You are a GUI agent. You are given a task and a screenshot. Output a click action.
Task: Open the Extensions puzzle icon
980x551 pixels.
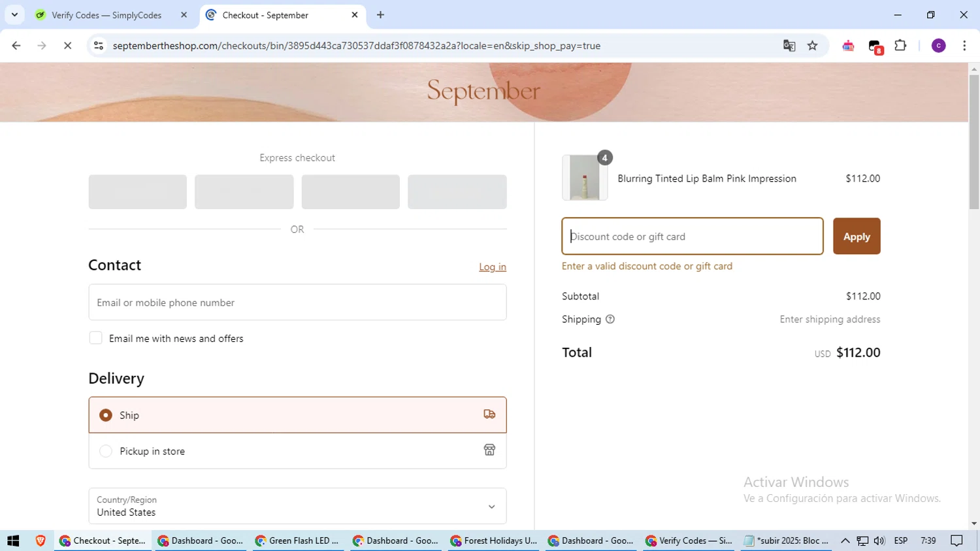pyautogui.click(x=900, y=46)
